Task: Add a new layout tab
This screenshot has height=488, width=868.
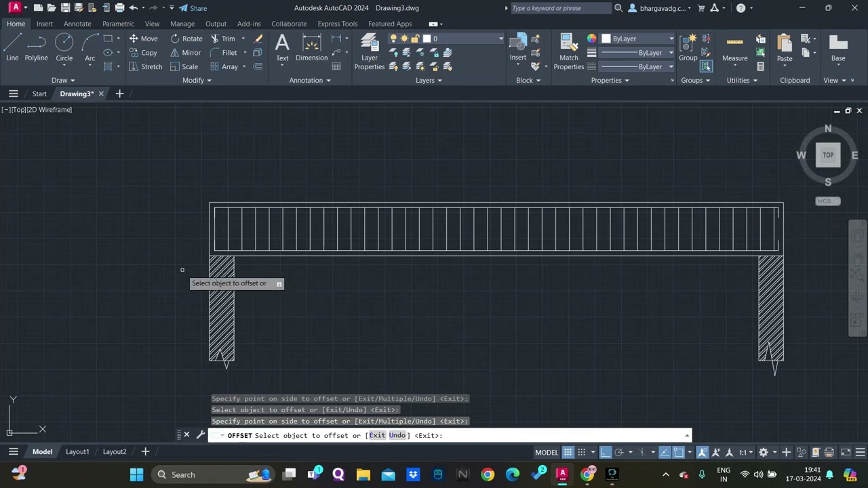Action: [145, 451]
